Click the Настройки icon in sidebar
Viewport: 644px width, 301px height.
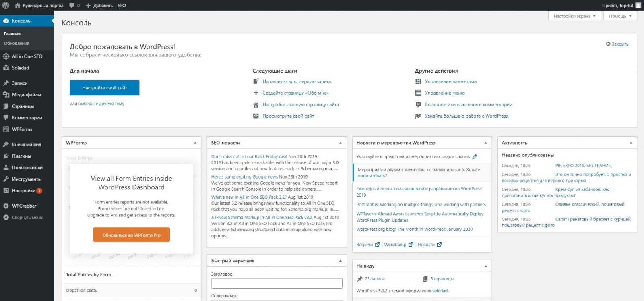click(6, 191)
